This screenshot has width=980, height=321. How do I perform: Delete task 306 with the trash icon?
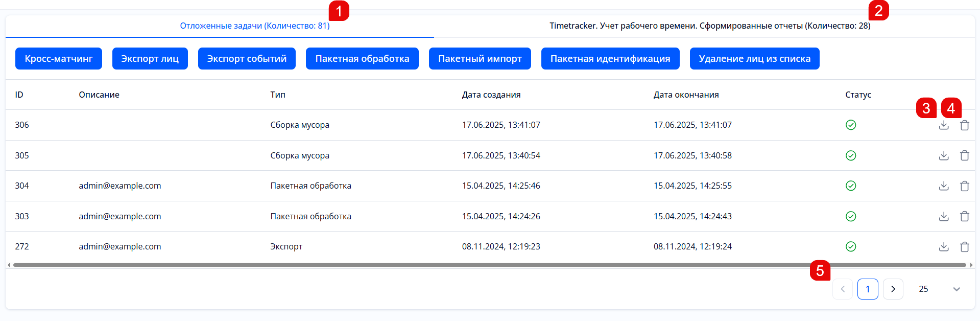click(x=965, y=125)
